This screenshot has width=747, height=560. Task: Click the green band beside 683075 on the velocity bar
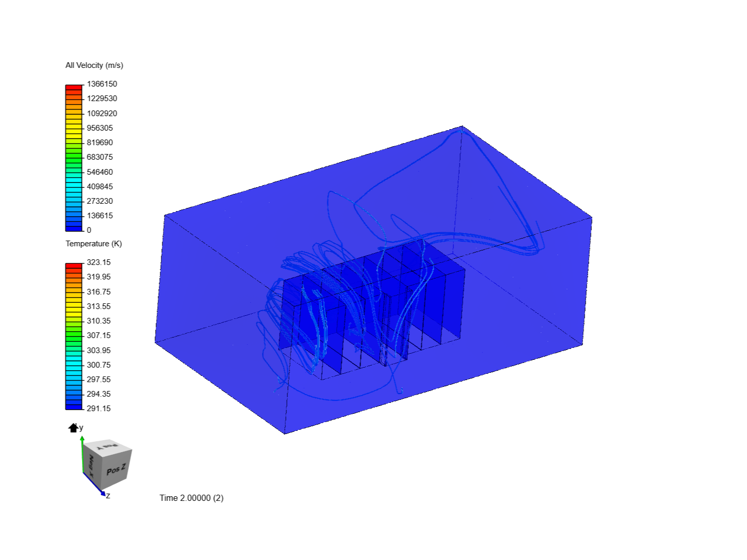pos(74,157)
